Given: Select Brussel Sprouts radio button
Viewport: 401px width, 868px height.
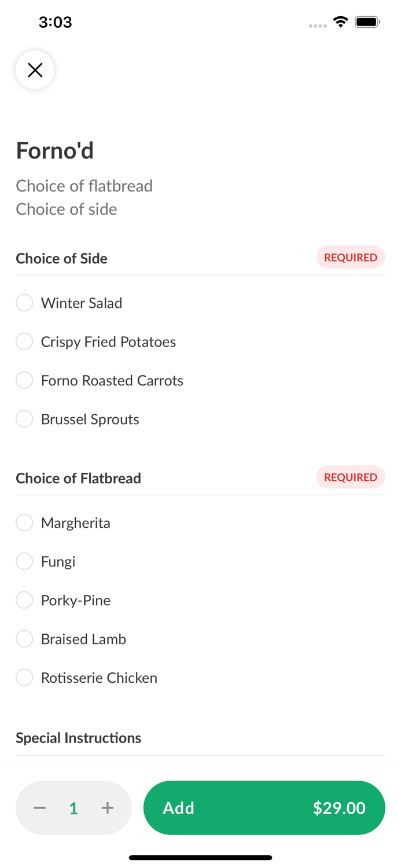Looking at the screenshot, I should 24,419.
